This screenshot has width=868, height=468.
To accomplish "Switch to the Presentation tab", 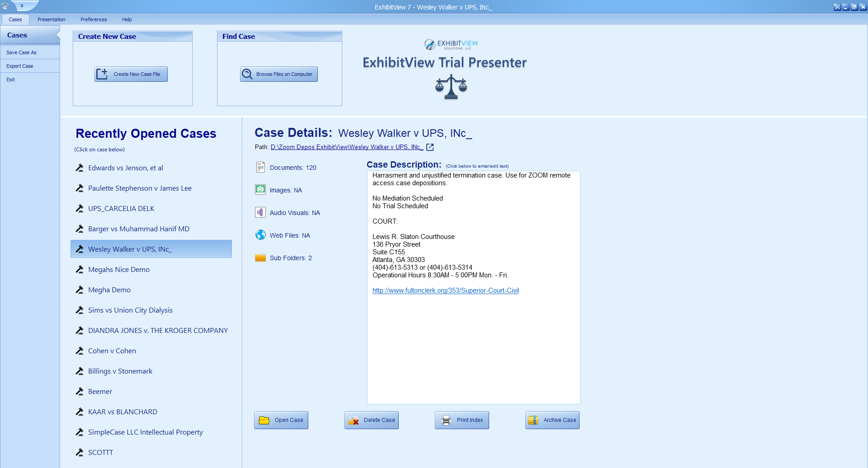I will (x=51, y=19).
